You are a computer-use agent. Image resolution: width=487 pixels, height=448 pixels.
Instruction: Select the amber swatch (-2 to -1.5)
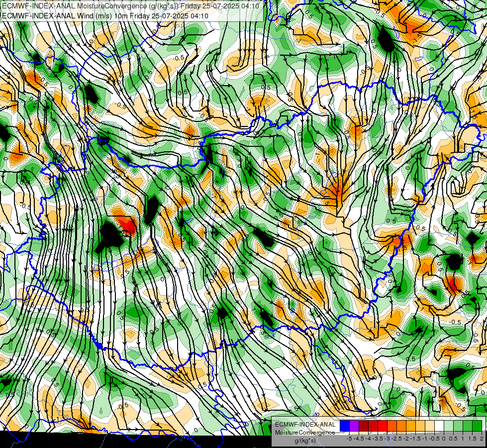pos(411,426)
